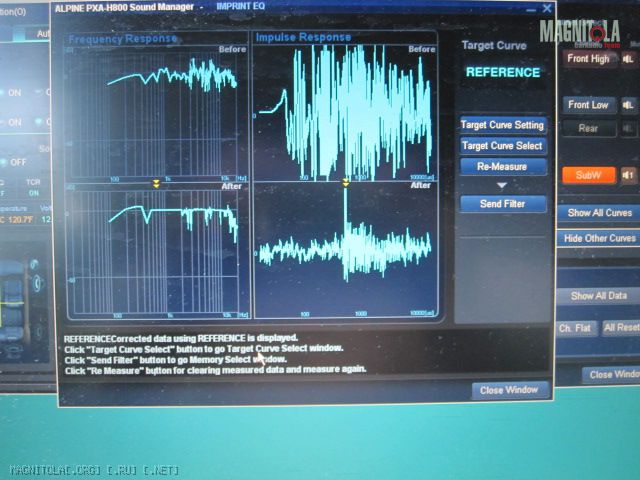Click the Target Curve Select button
Image resolution: width=640 pixels, height=480 pixels.
tap(503, 146)
